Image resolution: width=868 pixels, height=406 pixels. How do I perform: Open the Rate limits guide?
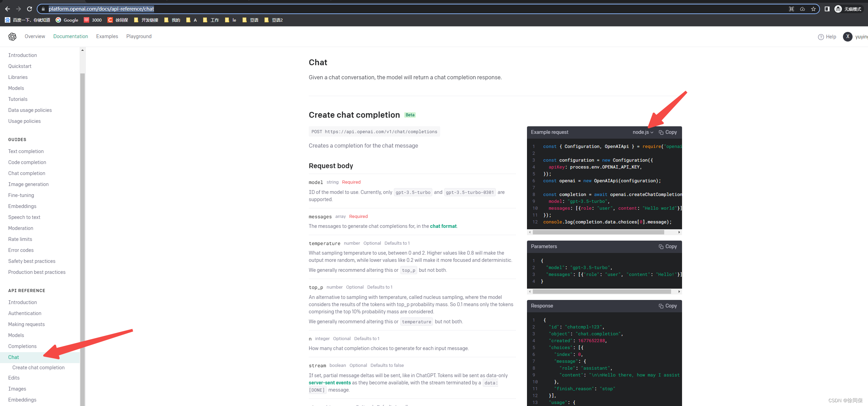[20, 239]
